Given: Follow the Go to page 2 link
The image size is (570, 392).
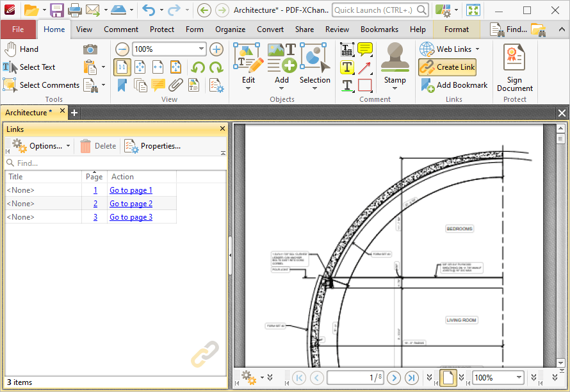Looking at the screenshot, I should pyautogui.click(x=131, y=204).
